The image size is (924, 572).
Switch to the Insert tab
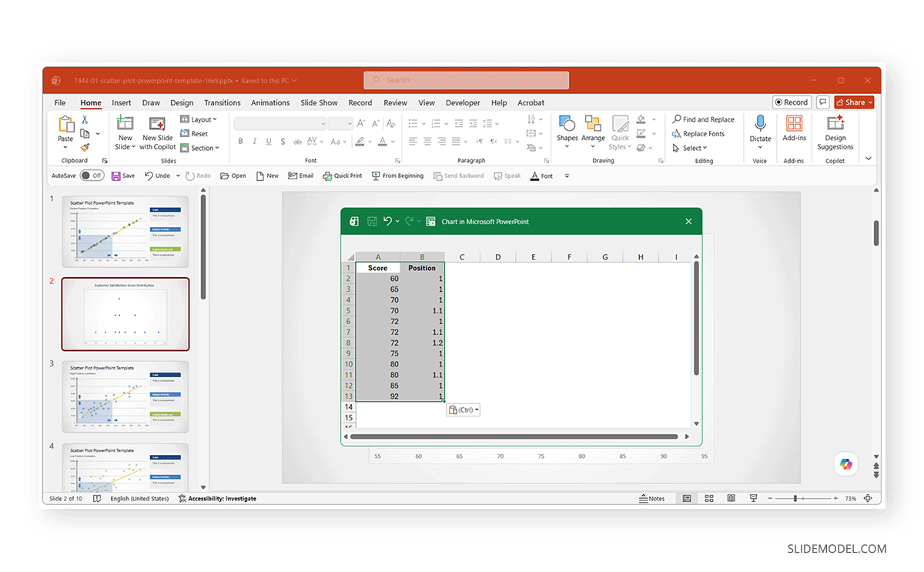click(122, 102)
